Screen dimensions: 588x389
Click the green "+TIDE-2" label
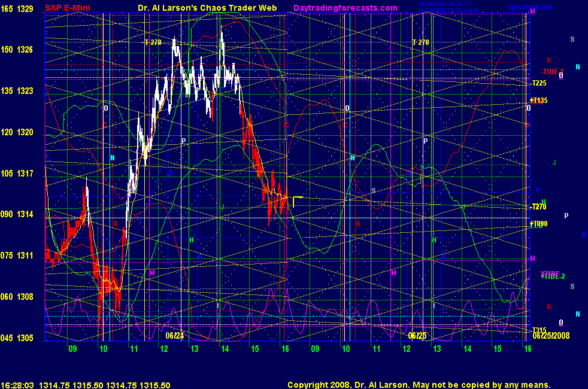pos(553,276)
